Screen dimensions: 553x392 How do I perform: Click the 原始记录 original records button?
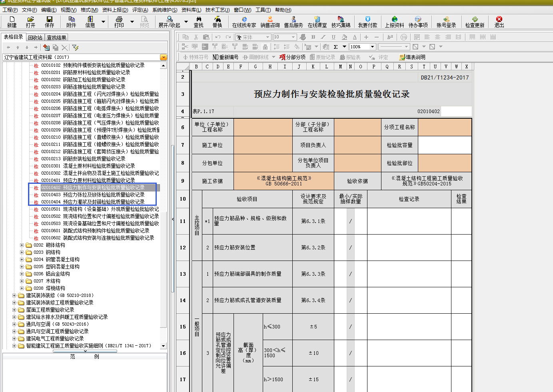tap(322, 57)
